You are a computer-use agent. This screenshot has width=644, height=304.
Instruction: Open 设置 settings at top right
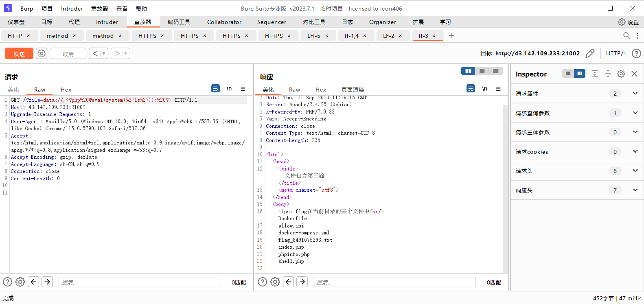628,22
